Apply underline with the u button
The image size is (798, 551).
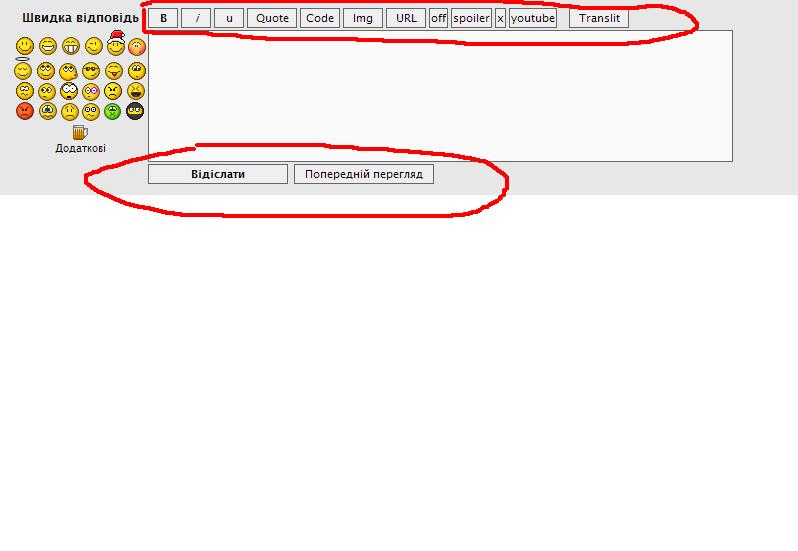[x=229, y=18]
